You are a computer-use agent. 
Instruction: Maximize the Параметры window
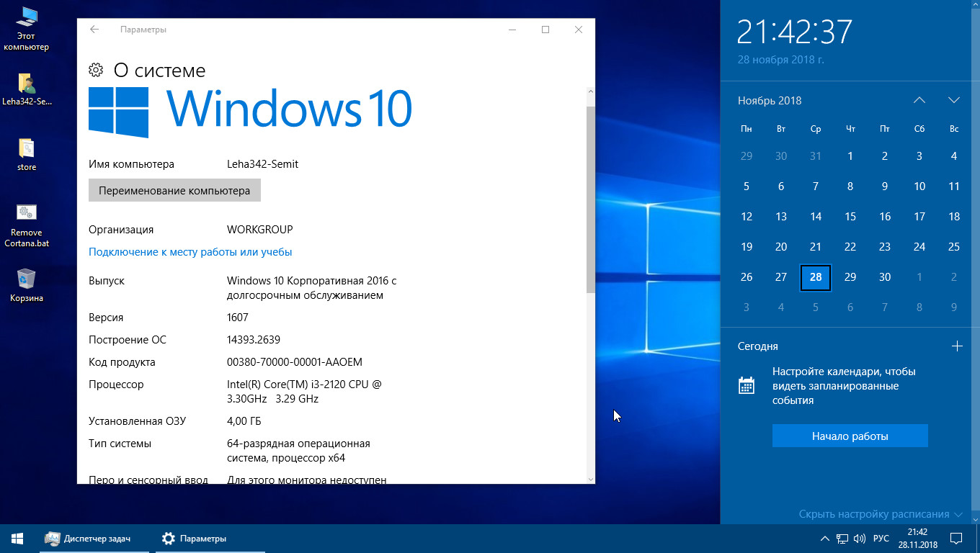(545, 30)
